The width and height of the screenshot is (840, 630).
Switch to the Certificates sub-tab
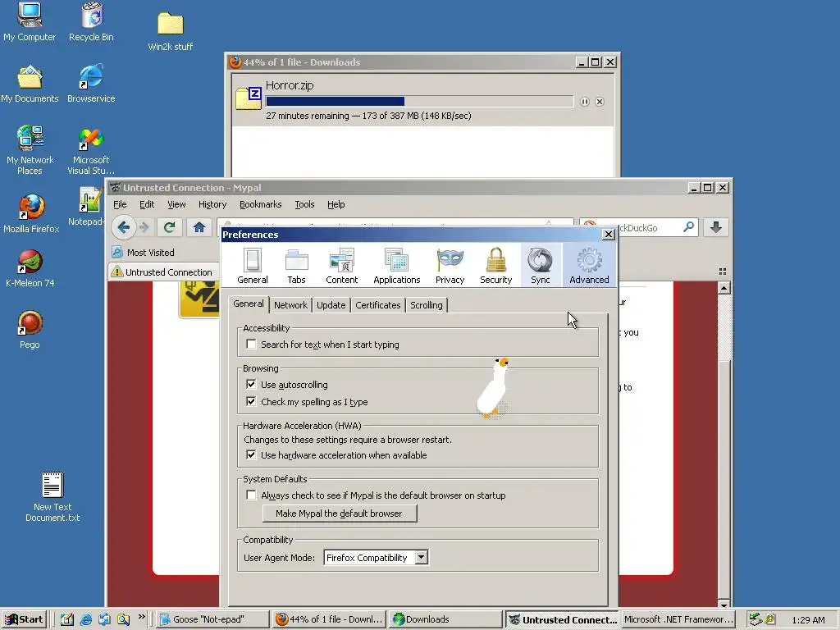pyautogui.click(x=378, y=305)
